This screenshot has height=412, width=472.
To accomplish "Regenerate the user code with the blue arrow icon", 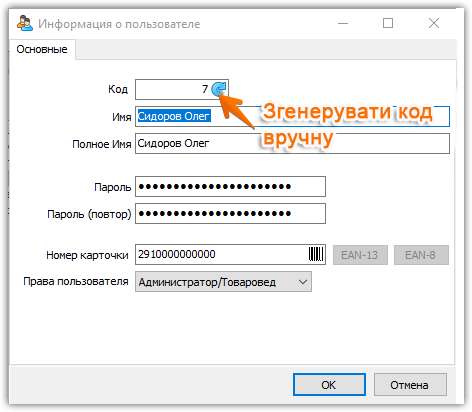I will pyautogui.click(x=219, y=89).
